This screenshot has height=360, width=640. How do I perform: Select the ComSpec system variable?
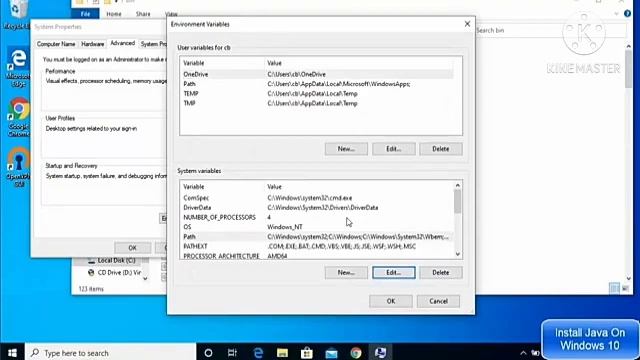[x=317, y=198]
